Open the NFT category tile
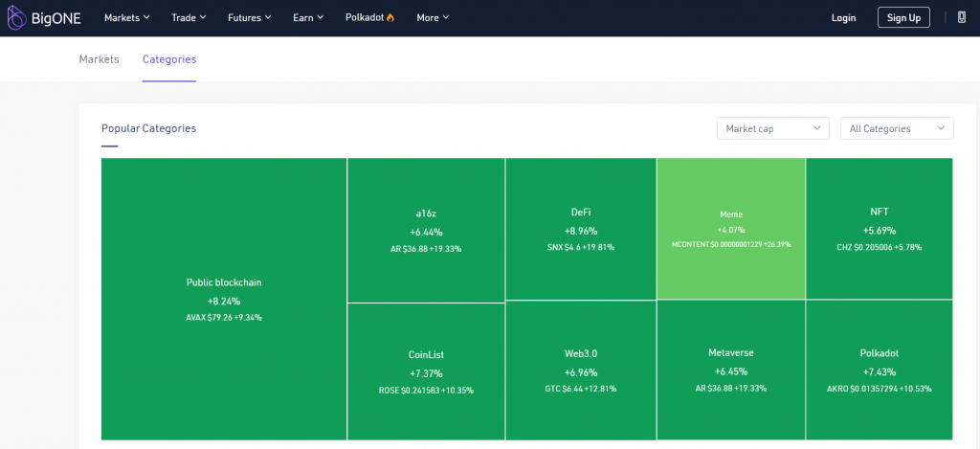 (880, 229)
